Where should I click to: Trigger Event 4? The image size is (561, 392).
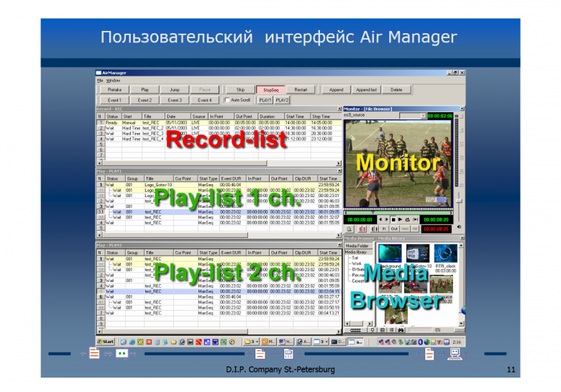pos(205,100)
